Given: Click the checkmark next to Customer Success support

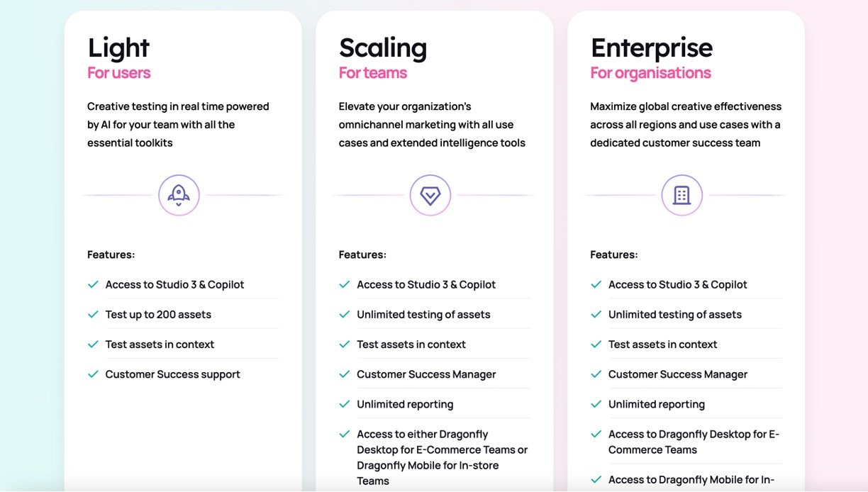Looking at the screenshot, I should [93, 374].
